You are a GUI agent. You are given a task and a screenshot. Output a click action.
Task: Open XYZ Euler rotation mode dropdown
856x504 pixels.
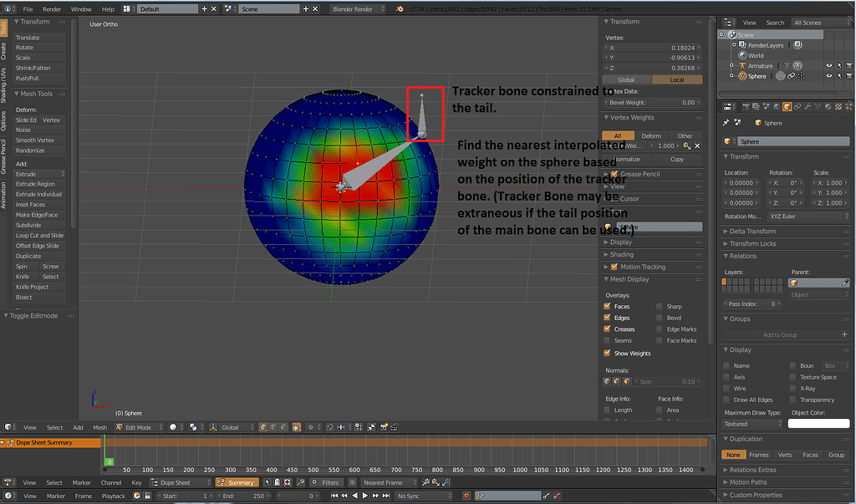pyautogui.click(x=808, y=216)
